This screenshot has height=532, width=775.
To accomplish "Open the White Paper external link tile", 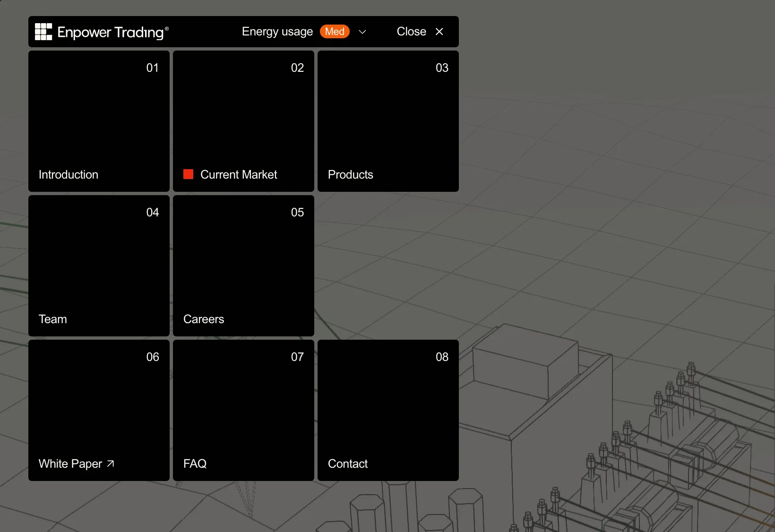I will pyautogui.click(x=99, y=410).
